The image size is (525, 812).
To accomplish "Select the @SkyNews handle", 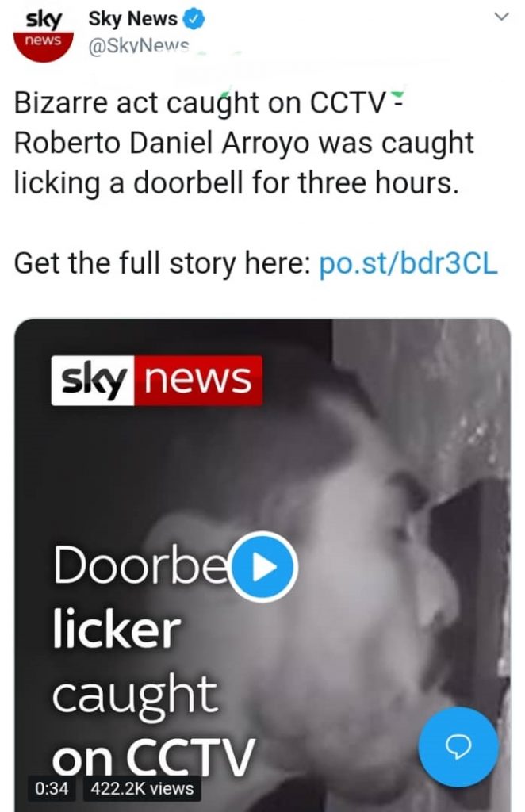I will [x=140, y=47].
